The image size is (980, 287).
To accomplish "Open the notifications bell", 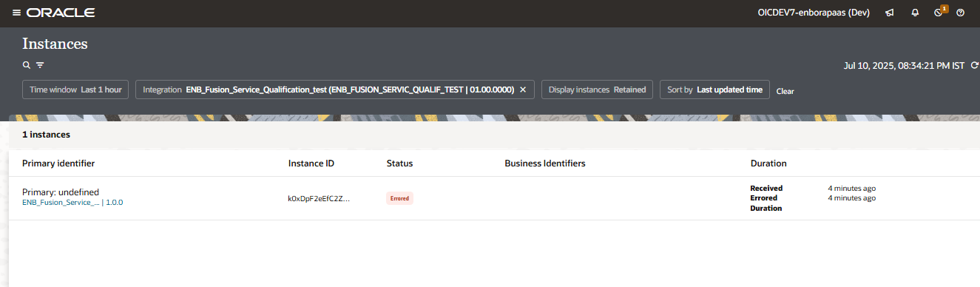I will tap(916, 13).
